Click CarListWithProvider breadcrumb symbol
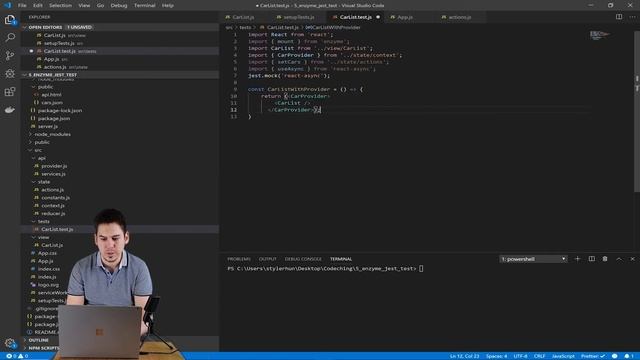 click(333, 27)
